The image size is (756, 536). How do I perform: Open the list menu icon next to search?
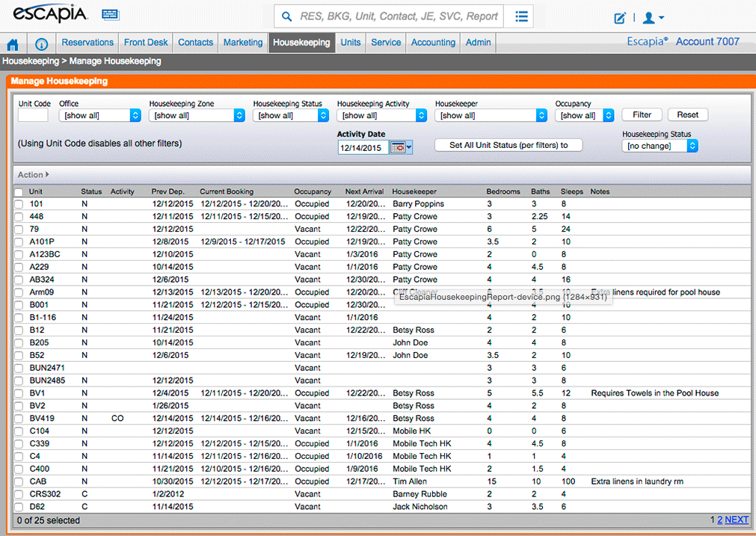[x=521, y=16]
